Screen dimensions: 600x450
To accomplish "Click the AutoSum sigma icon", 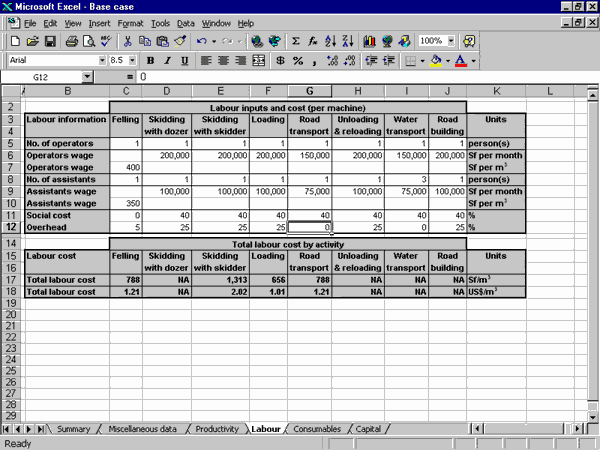I will [295, 41].
